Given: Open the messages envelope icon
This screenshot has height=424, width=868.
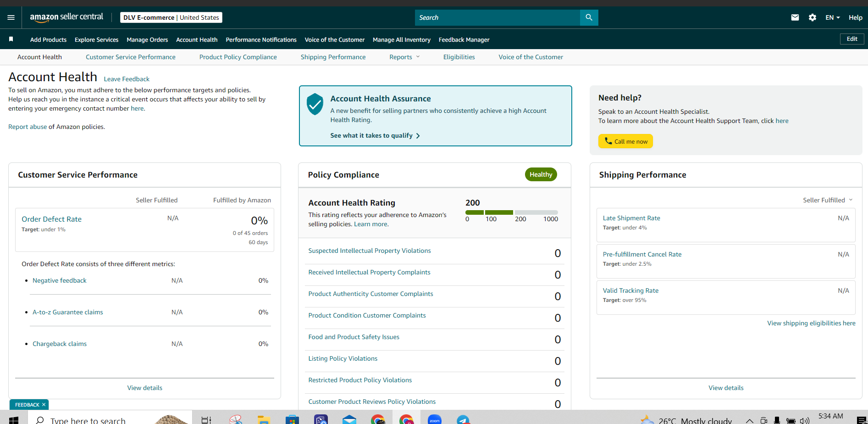Looking at the screenshot, I should (x=795, y=17).
